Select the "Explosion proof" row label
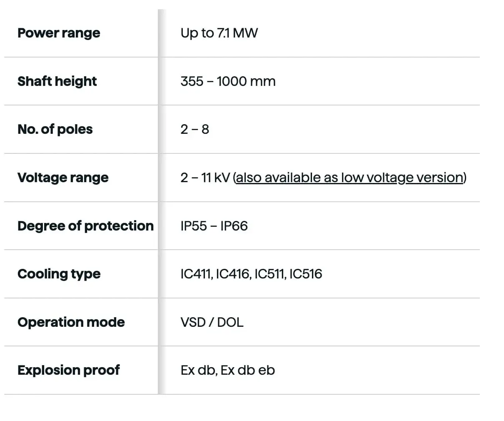 [69, 370]
